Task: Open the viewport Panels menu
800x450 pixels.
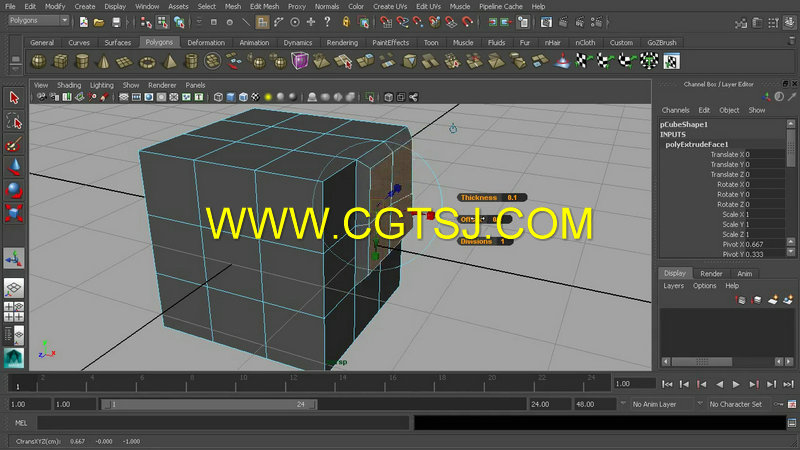Action: coord(195,85)
